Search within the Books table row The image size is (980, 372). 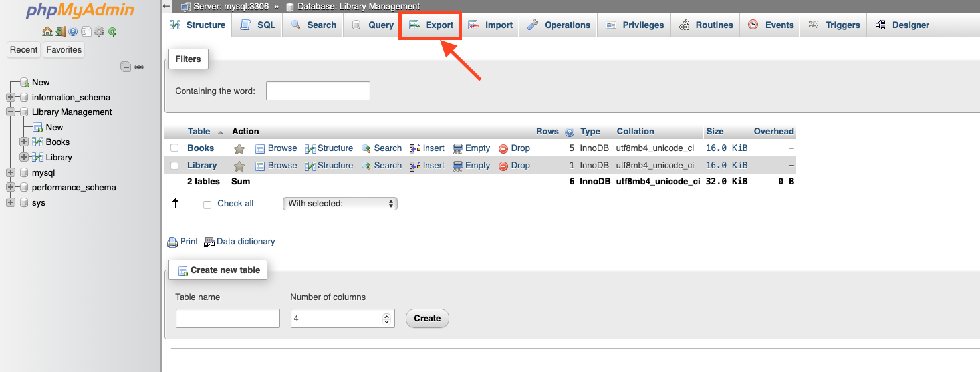[x=382, y=148]
